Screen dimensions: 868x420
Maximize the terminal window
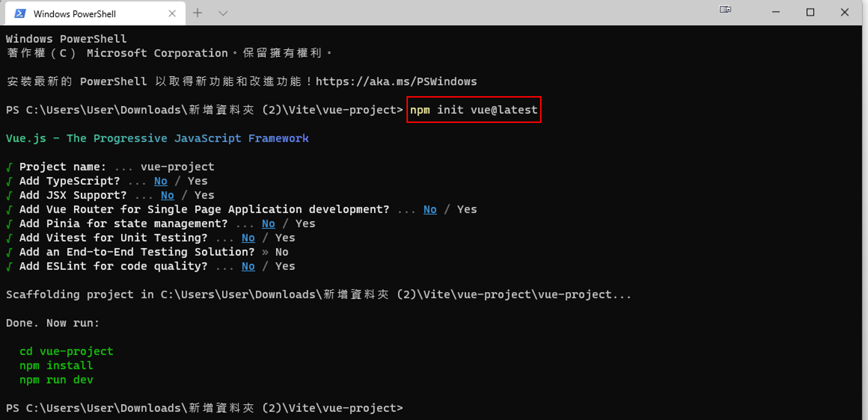click(x=810, y=12)
